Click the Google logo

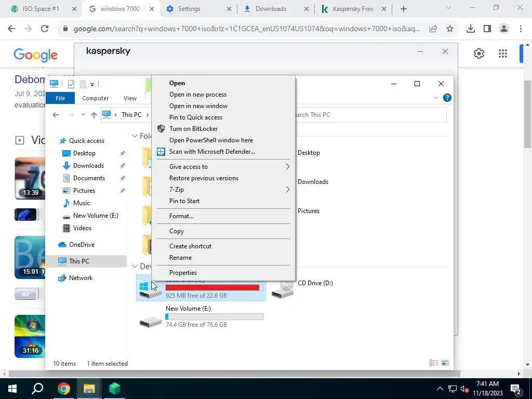pos(36,55)
